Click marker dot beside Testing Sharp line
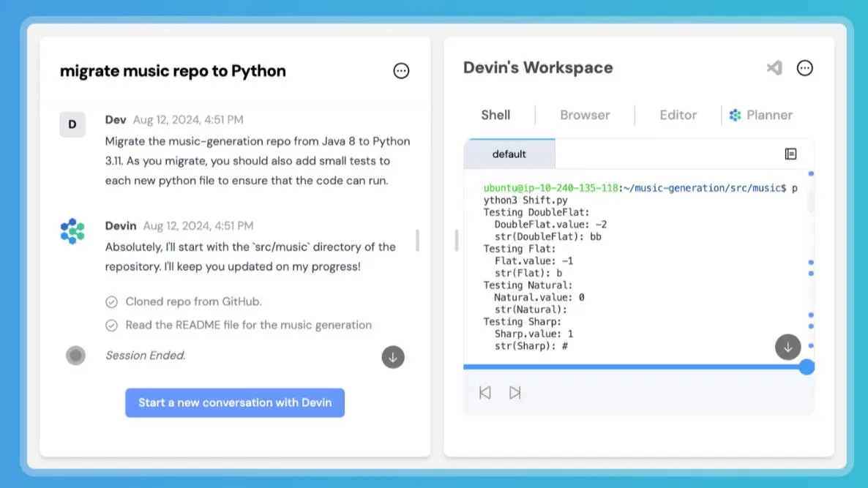 (811, 326)
